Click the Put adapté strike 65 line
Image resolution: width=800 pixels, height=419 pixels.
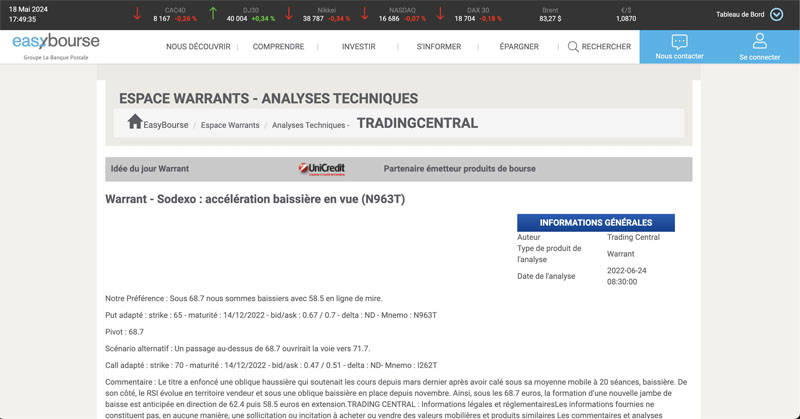click(x=271, y=315)
